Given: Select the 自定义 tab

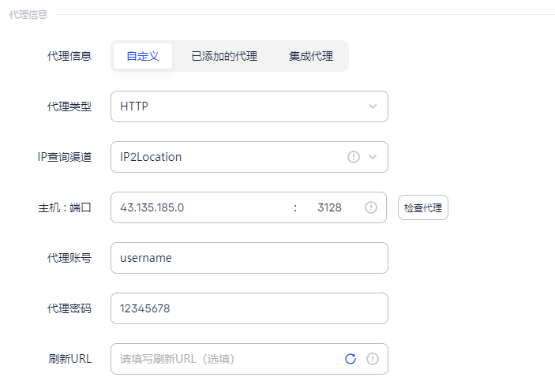Looking at the screenshot, I should (x=143, y=56).
